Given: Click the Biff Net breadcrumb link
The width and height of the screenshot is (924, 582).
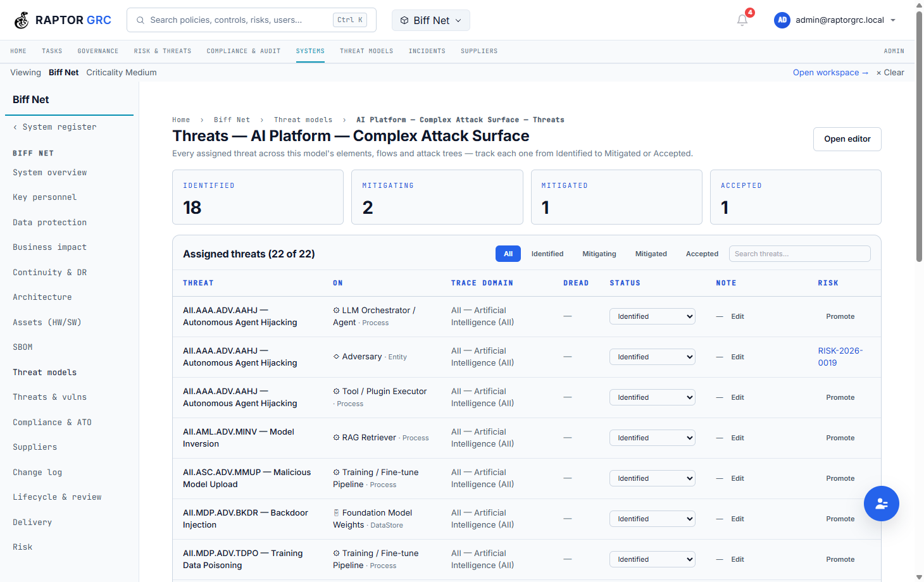Looking at the screenshot, I should click(x=232, y=120).
